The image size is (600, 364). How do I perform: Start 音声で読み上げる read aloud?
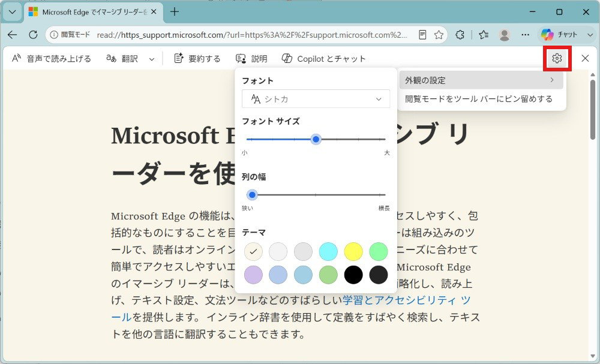click(x=52, y=59)
